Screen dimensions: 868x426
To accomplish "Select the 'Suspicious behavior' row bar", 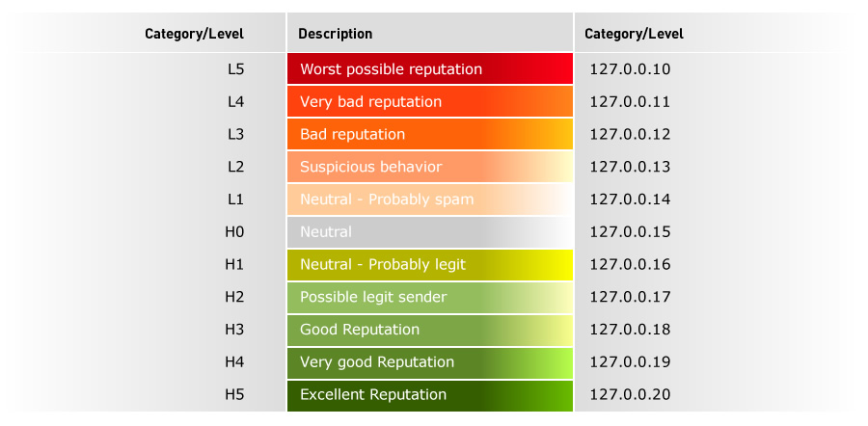I will click(429, 167).
